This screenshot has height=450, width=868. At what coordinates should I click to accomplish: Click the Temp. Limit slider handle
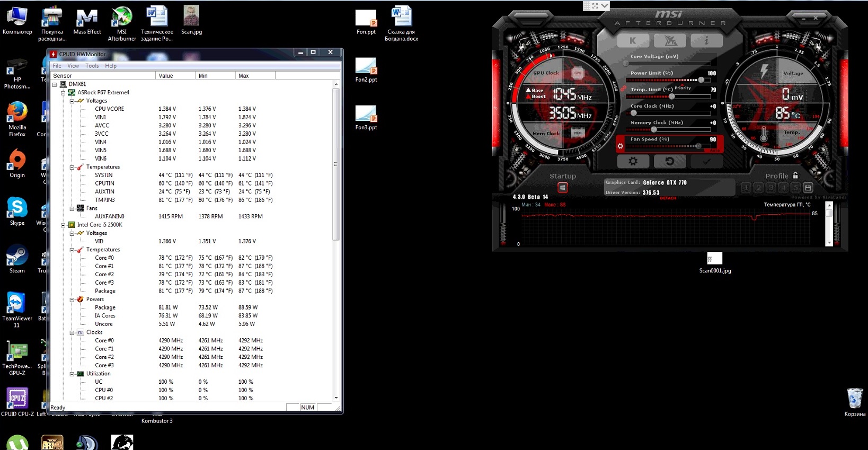click(672, 96)
